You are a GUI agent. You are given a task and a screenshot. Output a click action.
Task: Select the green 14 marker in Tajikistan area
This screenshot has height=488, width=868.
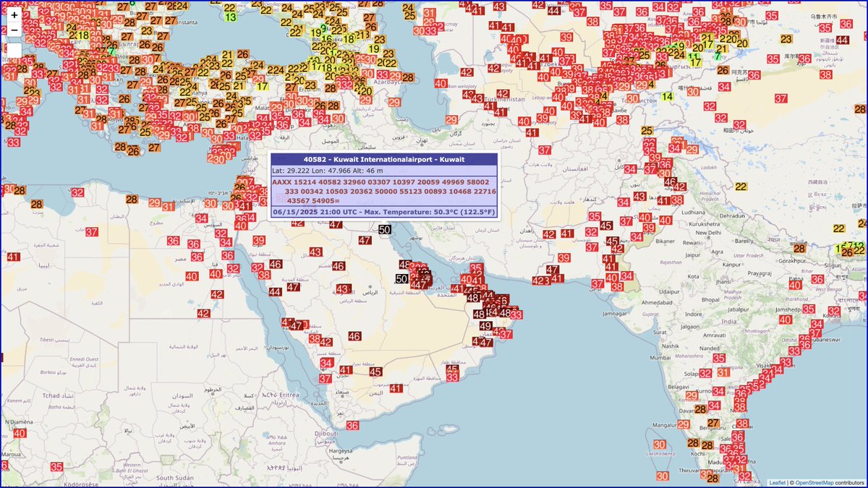(x=668, y=96)
